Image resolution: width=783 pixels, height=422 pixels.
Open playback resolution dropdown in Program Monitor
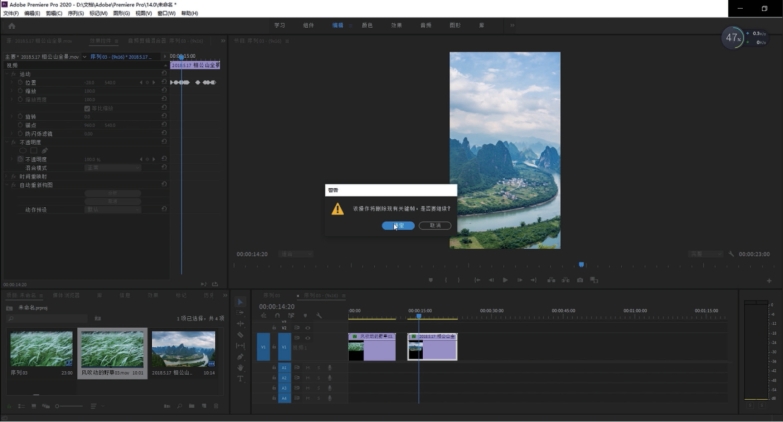click(705, 254)
